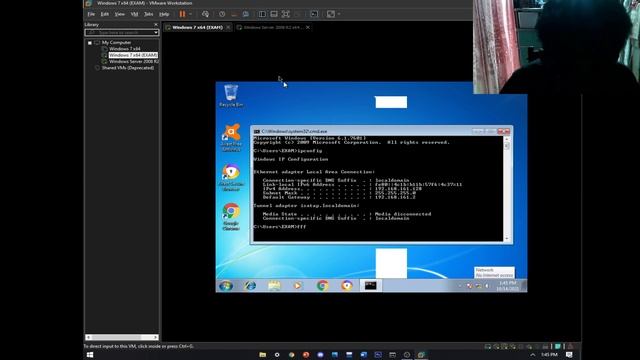Screen dimensions: 640x360
Task: Enter full screen mode in VMware
Action: click(286, 14)
